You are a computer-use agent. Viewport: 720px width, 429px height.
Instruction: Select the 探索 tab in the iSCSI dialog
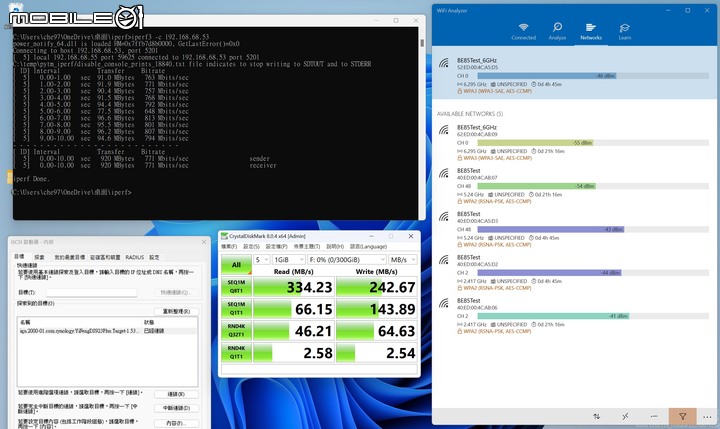39,257
